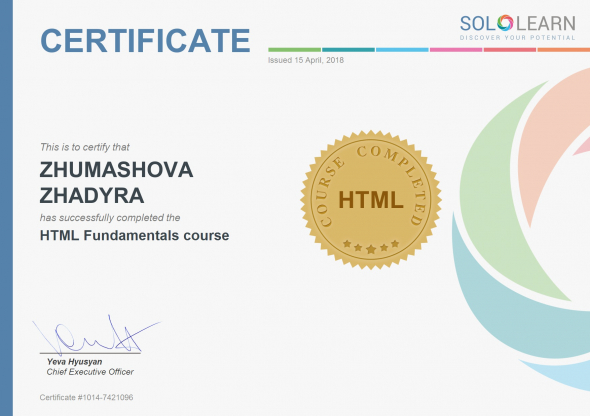This screenshot has width=590, height=416.
Task: Click the Discover Your Potential tagline
Action: click(517, 38)
